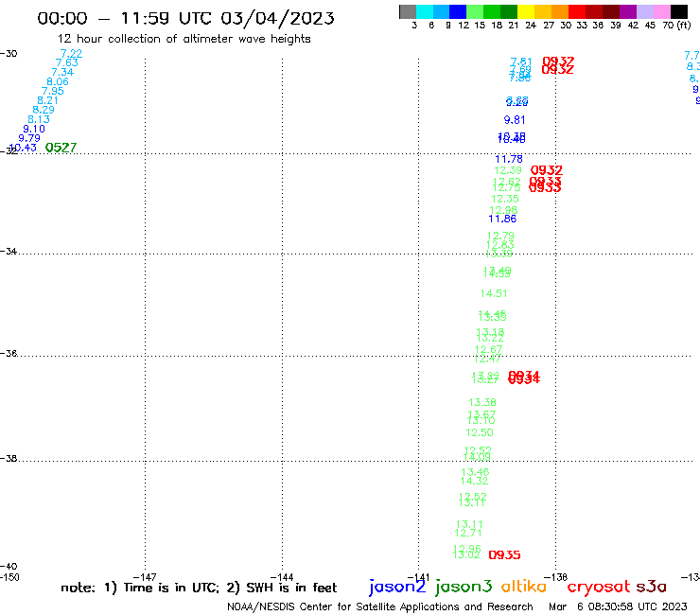This screenshot has width=700, height=615.
Task: Click the wave height value 13.38
Action: (x=482, y=402)
